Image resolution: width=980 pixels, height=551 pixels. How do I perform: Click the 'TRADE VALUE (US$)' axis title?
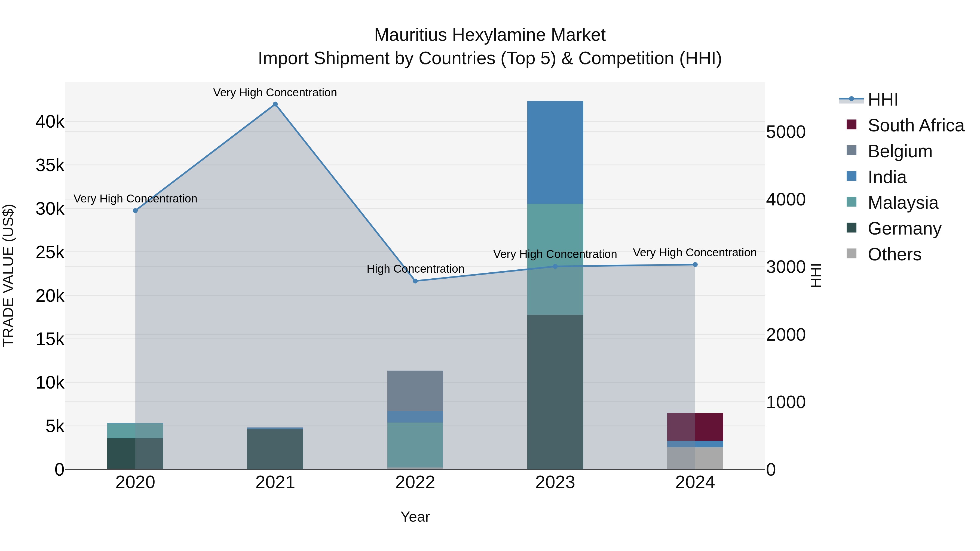[x=9, y=275]
